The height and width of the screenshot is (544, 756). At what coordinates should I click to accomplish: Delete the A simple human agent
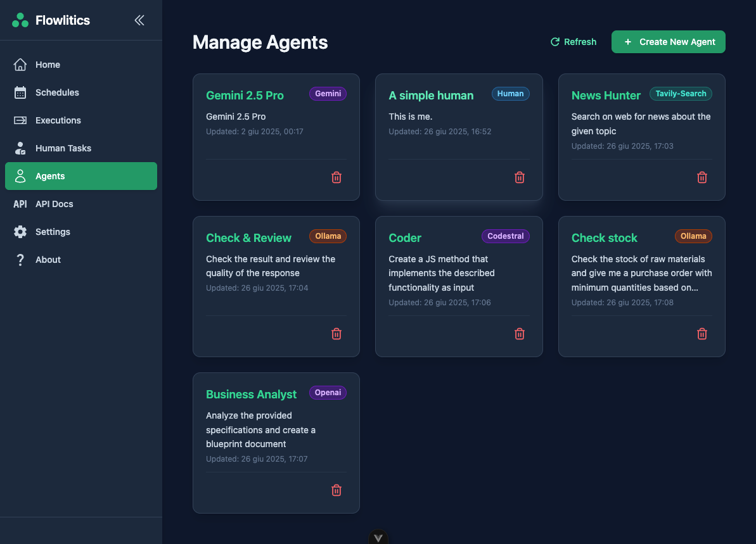point(519,177)
